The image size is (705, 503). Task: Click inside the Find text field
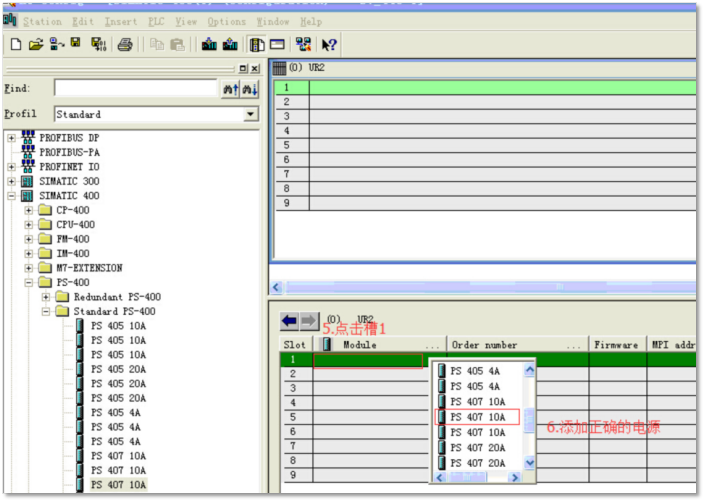click(x=135, y=89)
